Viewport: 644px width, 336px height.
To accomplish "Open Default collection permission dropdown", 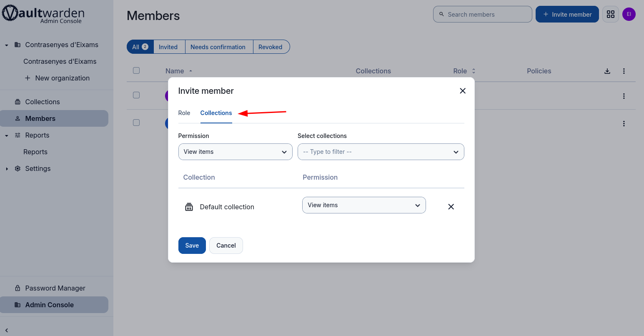I will (364, 205).
